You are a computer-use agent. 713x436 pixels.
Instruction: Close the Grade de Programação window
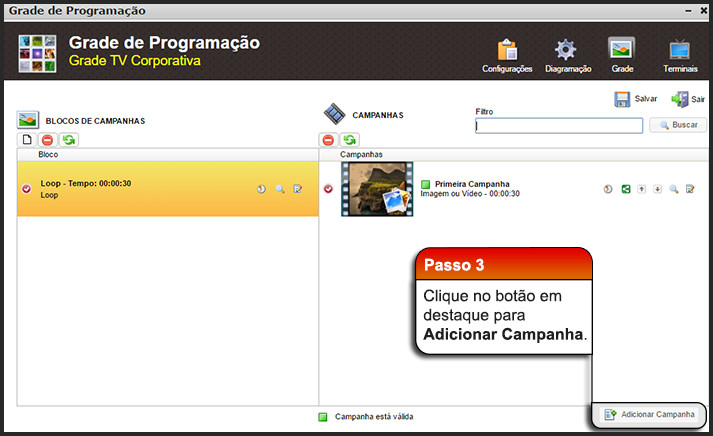click(x=703, y=10)
